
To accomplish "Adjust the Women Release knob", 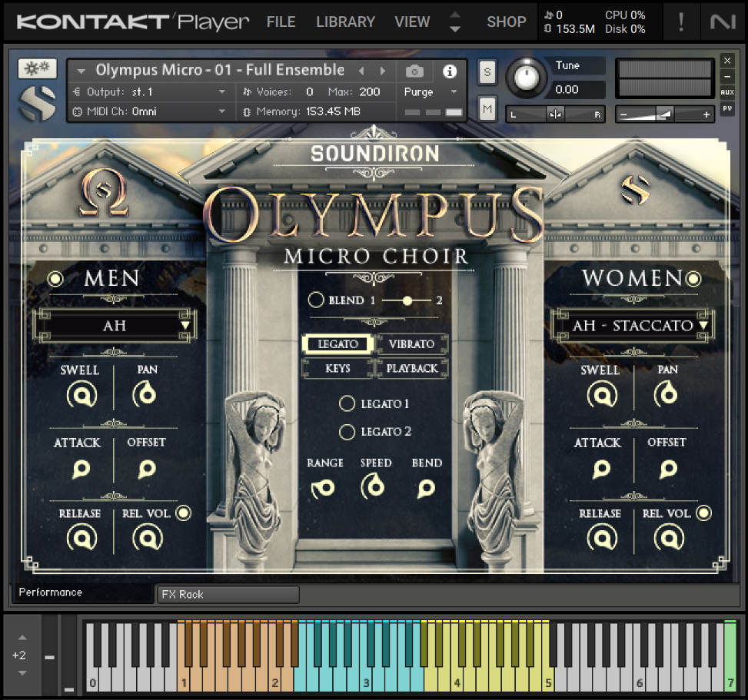I will [x=602, y=538].
